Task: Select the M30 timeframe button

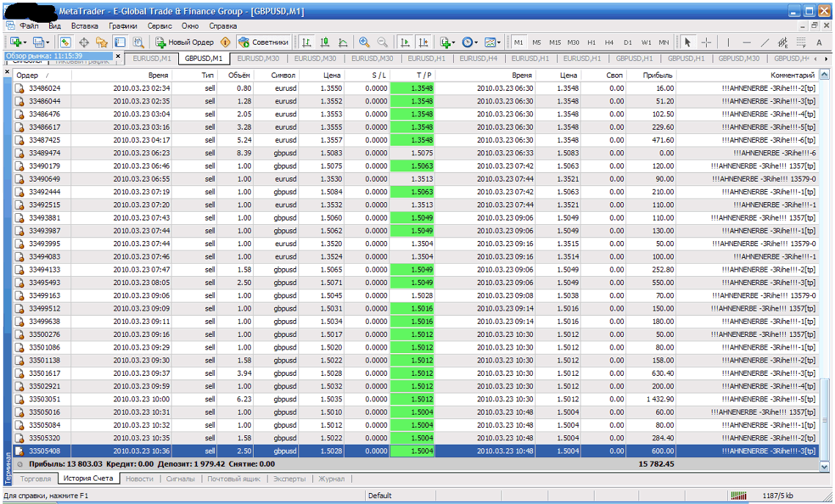Action: point(573,42)
